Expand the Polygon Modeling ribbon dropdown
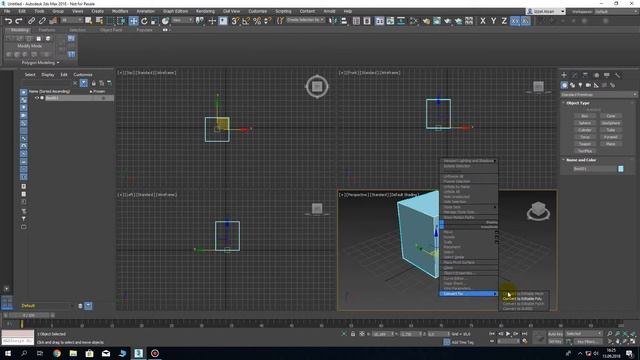This screenshot has height=360, width=640. [x=40, y=63]
